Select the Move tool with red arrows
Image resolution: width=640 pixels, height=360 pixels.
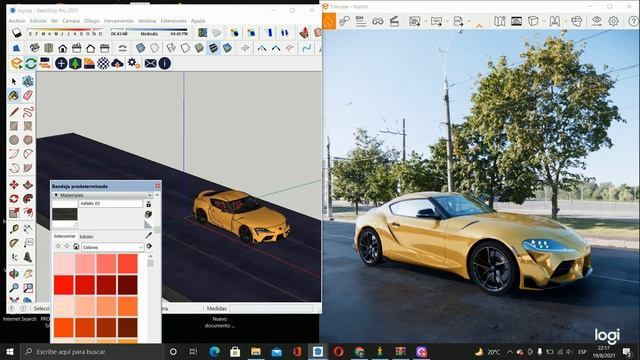pyautogui.click(x=14, y=185)
